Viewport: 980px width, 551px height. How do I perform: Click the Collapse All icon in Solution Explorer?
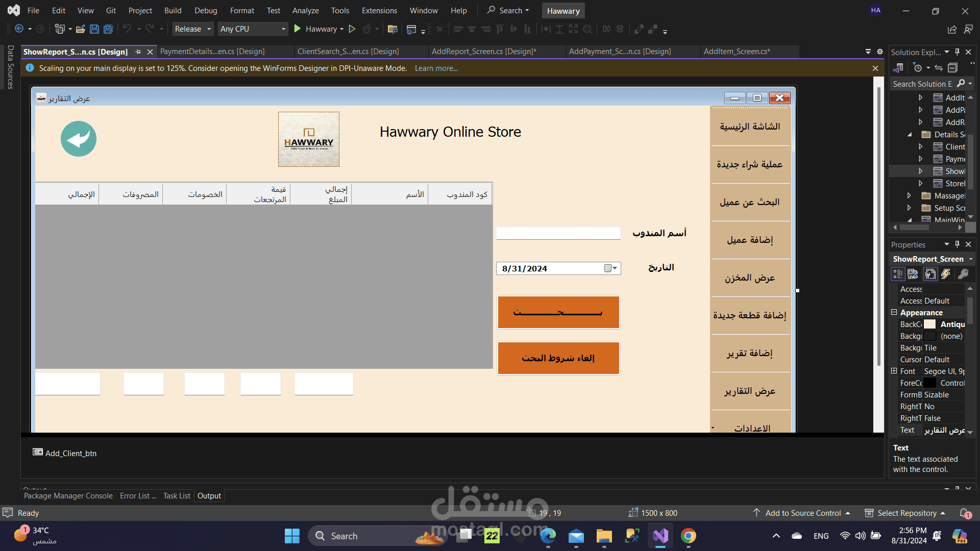(953, 68)
